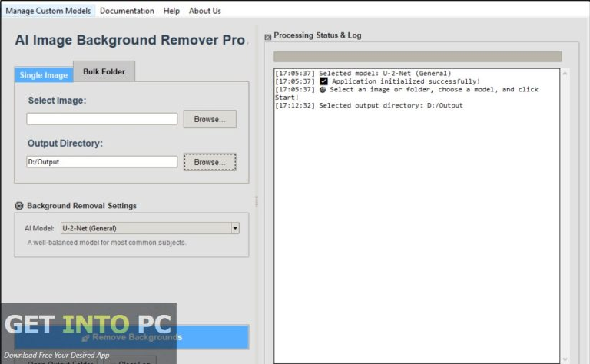Click the 'Select an image or folder' log line
Image resolution: width=590 pixels, height=364 pixels.
(406, 93)
